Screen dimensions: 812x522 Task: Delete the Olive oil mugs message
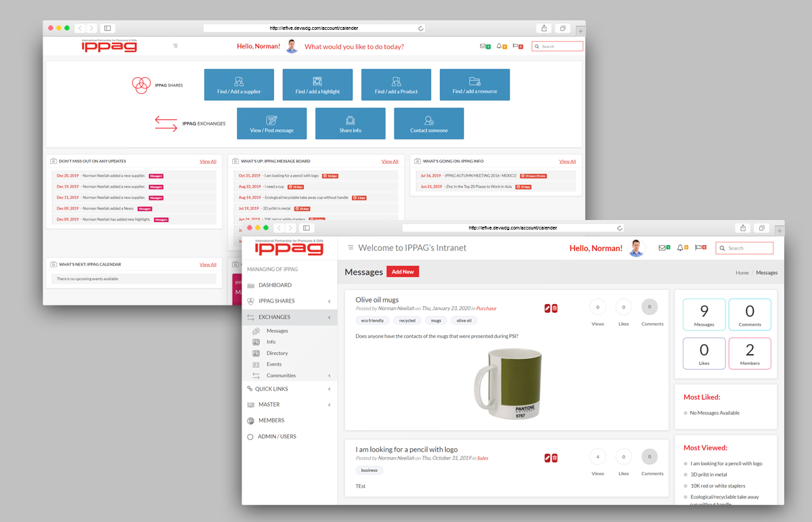[x=555, y=308]
